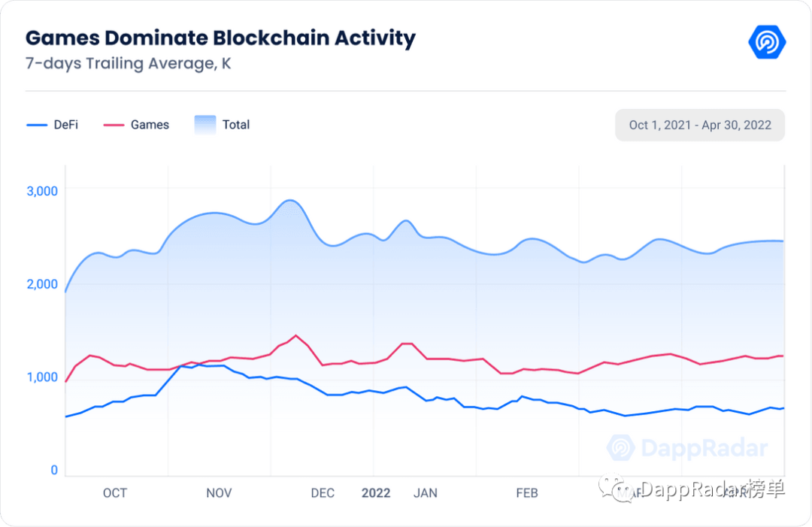Toggle the DeFi series legend label
The height and width of the screenshot is (527, 812).
pos(66,125)
